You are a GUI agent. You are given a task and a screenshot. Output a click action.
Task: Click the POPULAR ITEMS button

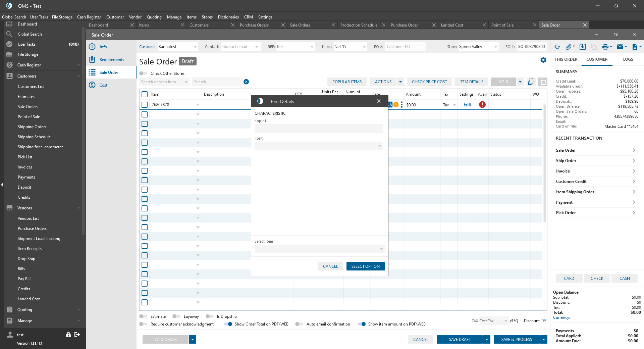pos(347,82)
